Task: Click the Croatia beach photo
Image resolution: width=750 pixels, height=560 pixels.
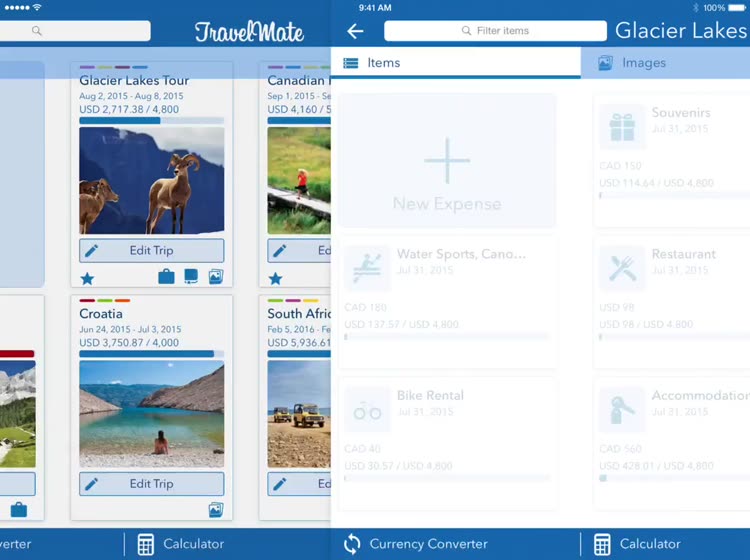Action: 152,414
